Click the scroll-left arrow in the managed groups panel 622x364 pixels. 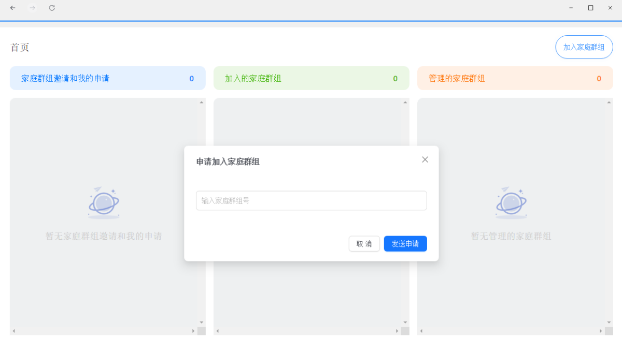click(x=421, y=331)
